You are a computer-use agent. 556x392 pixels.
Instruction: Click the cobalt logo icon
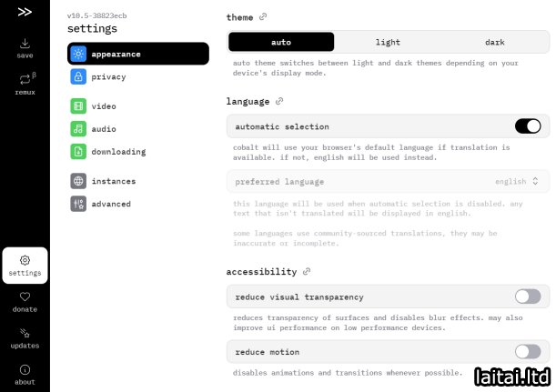point(25,12)
